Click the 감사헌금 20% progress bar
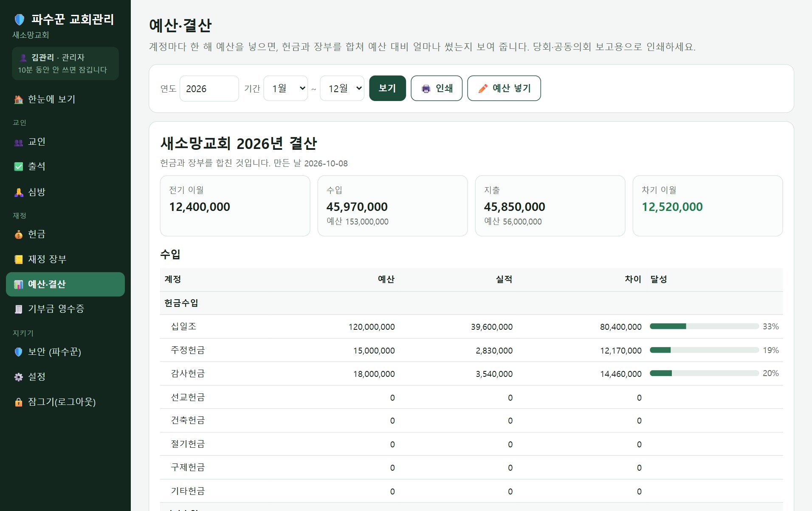This screenshot has height=511, width=812. [x=704, y=373]
